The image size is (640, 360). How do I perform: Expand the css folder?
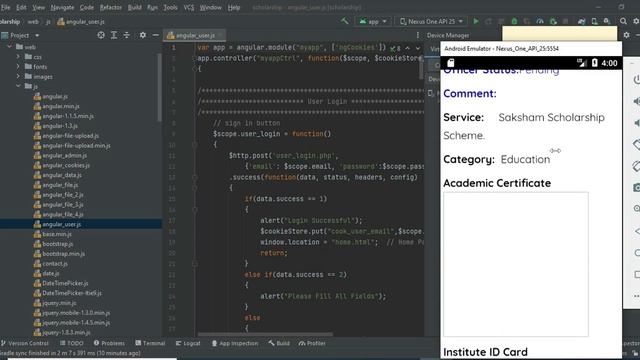tap(18, 57)
